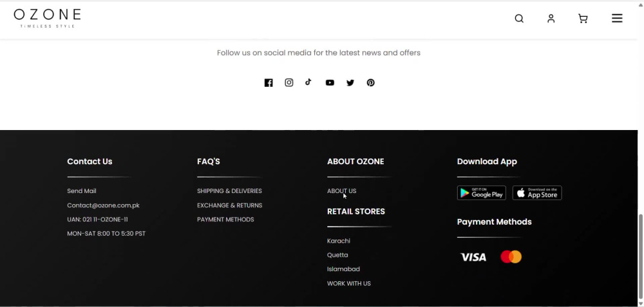Open SHIPPING & DELIVERIES page

click(230, 191)
